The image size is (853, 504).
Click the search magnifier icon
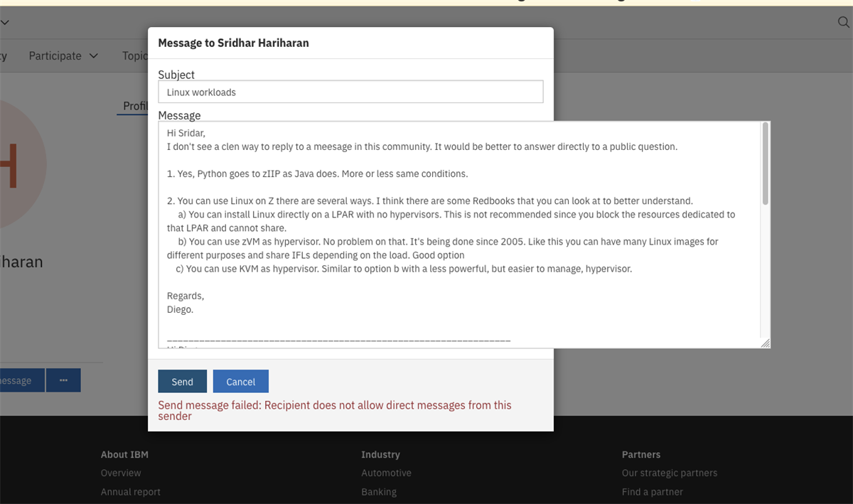[844, 22]
